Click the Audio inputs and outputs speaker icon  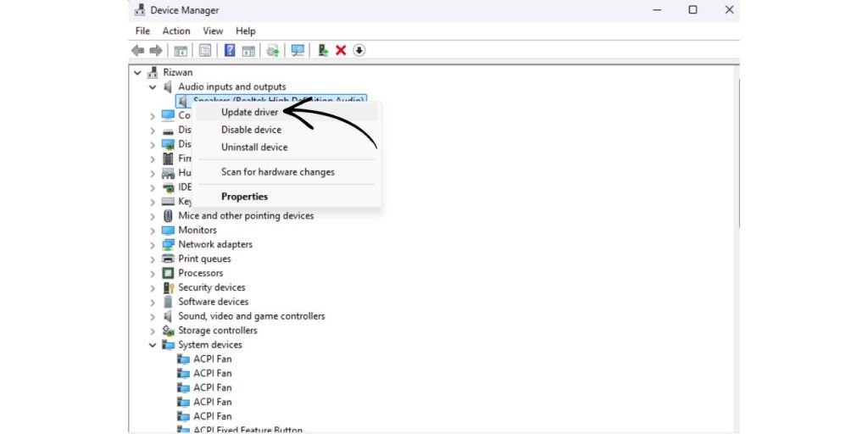[x=168, y=86]
